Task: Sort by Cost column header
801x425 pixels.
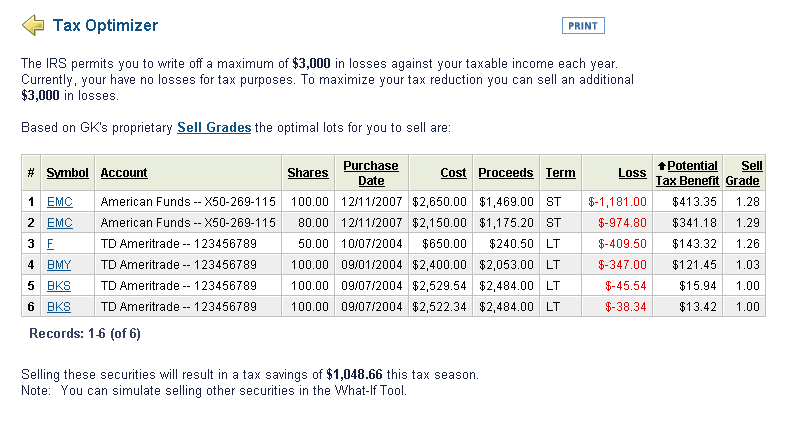Action: [453, 173]
